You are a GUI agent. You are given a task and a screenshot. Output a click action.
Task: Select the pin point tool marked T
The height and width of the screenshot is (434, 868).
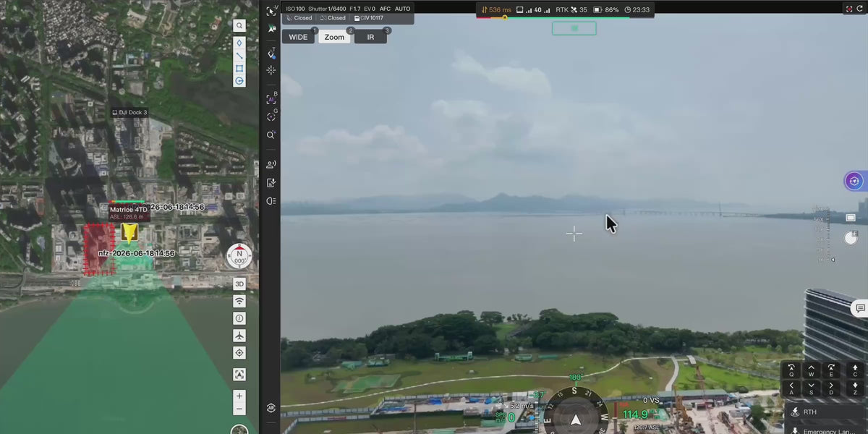click(271, 54)
